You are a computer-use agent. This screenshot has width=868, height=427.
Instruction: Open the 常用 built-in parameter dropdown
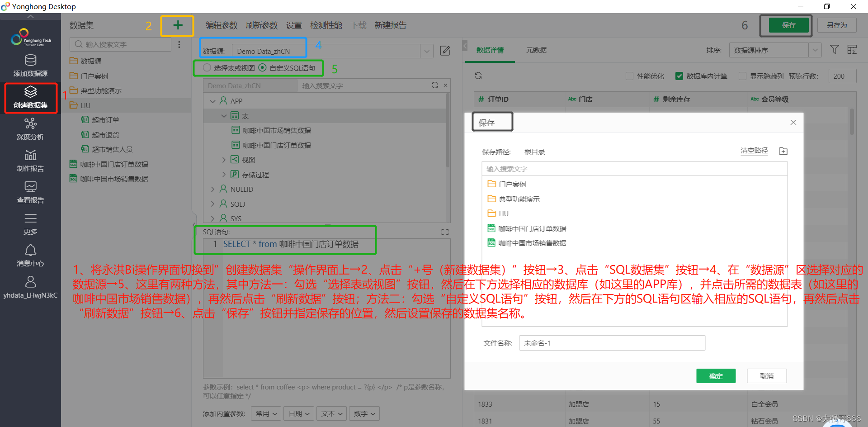coord(266,413)
